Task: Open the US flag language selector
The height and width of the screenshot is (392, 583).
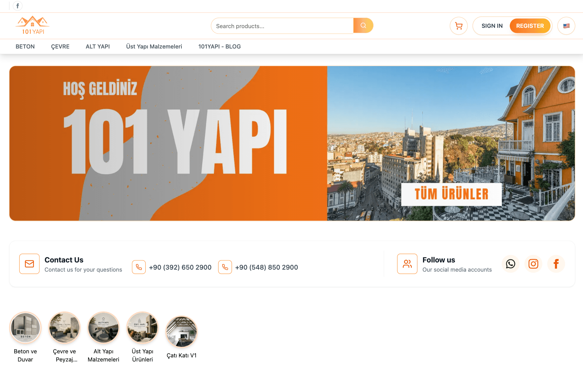Action: tap(566, 26)
